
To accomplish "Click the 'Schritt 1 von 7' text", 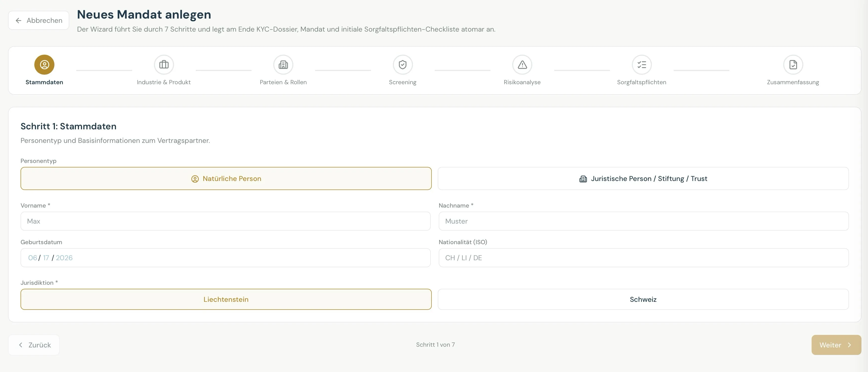I will [x=435, y=345].
